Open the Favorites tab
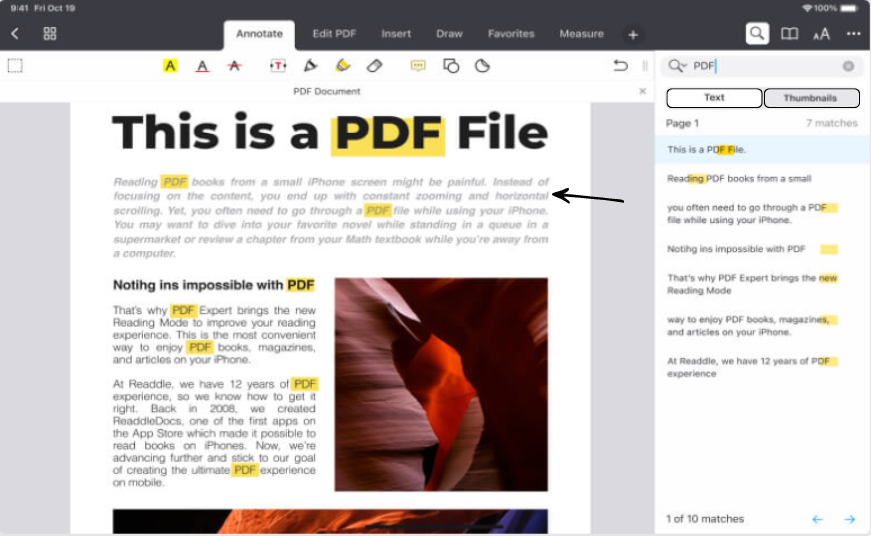871x536 pixels. pyautogui.click(x=511, y=34)
